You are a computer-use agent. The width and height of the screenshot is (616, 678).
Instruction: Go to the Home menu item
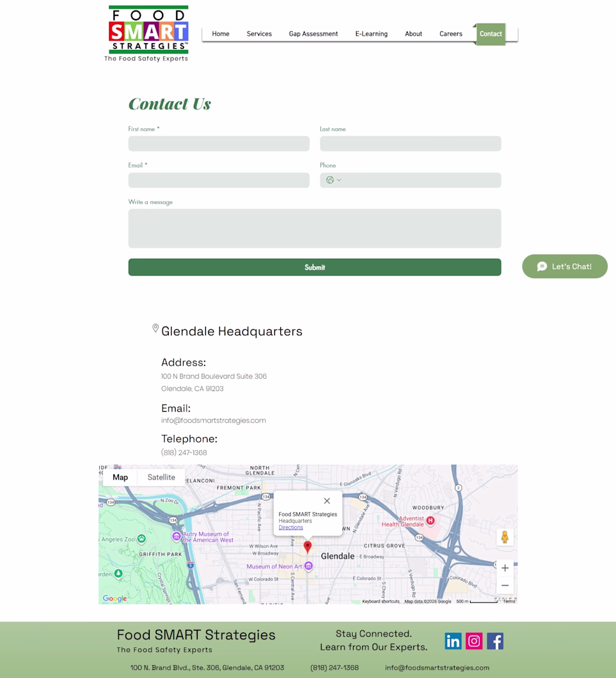click(221, 34)
